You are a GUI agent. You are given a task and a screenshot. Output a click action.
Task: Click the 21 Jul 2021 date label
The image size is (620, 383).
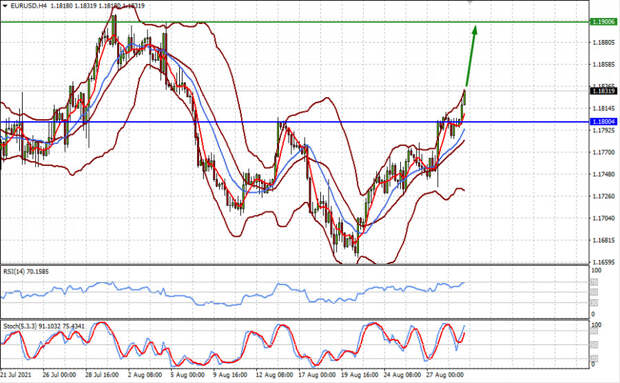[x=15, y=375]
